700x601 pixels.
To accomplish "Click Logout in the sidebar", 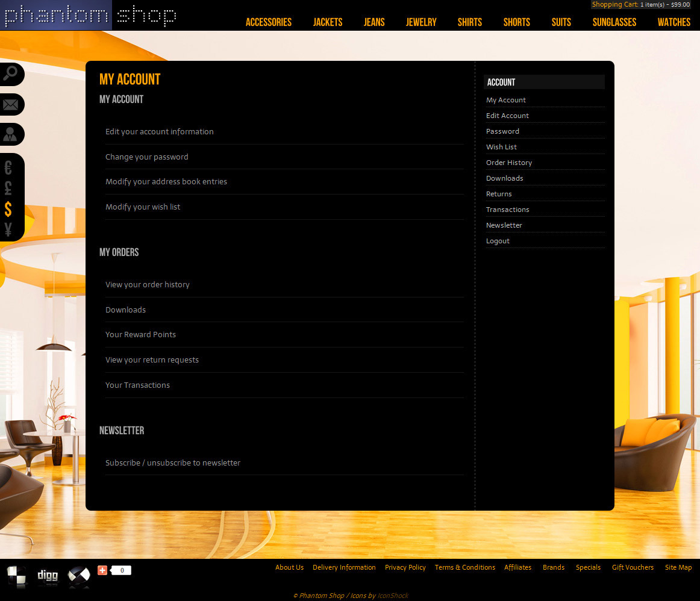I will pos(498,241).
